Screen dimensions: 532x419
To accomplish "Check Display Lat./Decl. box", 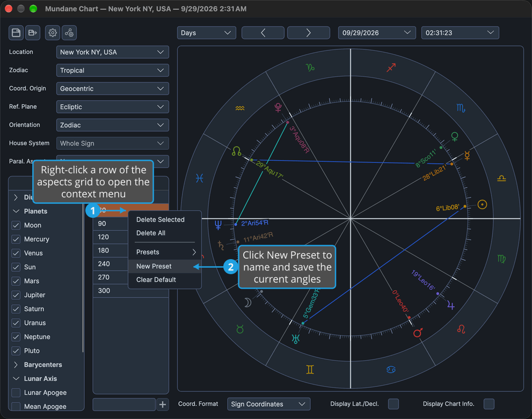I will [393, 404].
